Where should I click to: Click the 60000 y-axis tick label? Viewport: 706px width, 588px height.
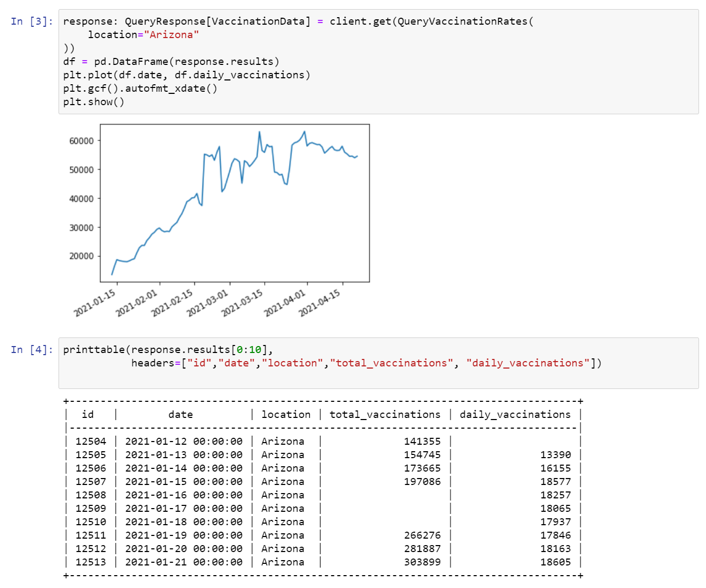(x=82, y=141)
